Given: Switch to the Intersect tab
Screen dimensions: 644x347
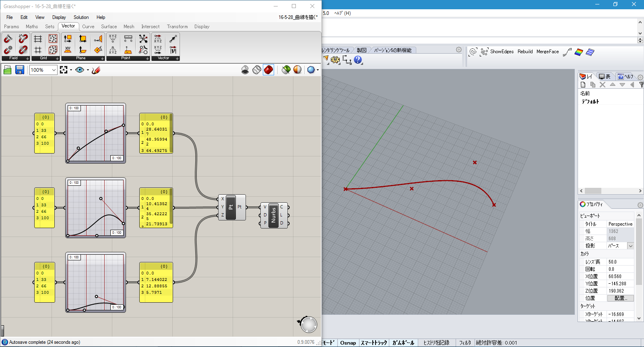Looking at the screenshot, I should [150, 27].
